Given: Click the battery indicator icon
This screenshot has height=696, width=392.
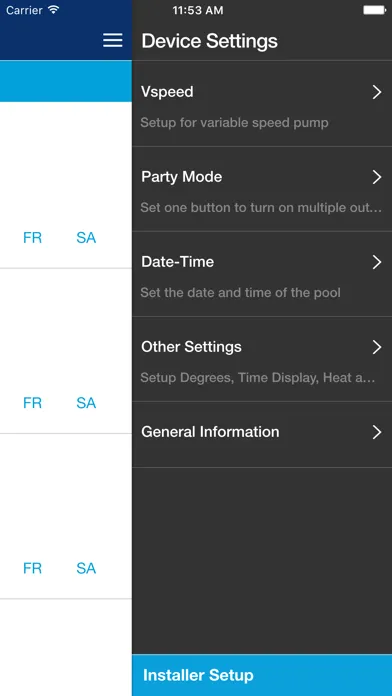Looking at the screenshot, I should click(x=375, y=10).
